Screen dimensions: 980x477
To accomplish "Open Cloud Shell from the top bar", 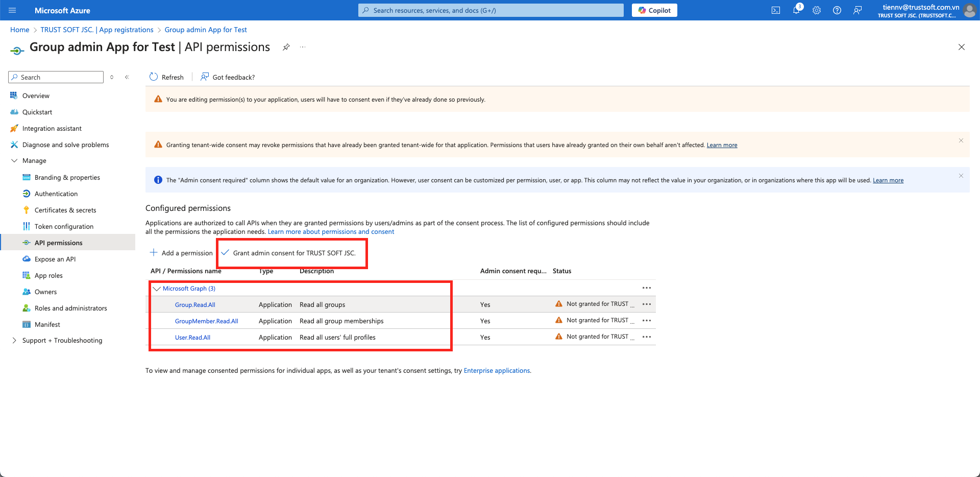I will coord(775,10).
